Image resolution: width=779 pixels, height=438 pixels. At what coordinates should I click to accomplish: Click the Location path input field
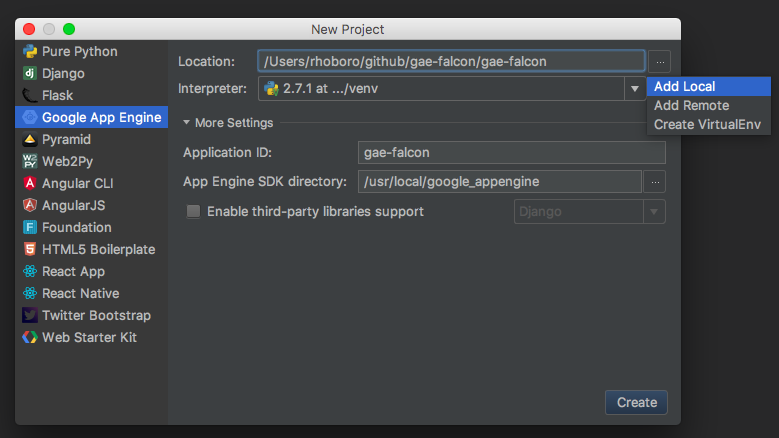tap(451, 62)
